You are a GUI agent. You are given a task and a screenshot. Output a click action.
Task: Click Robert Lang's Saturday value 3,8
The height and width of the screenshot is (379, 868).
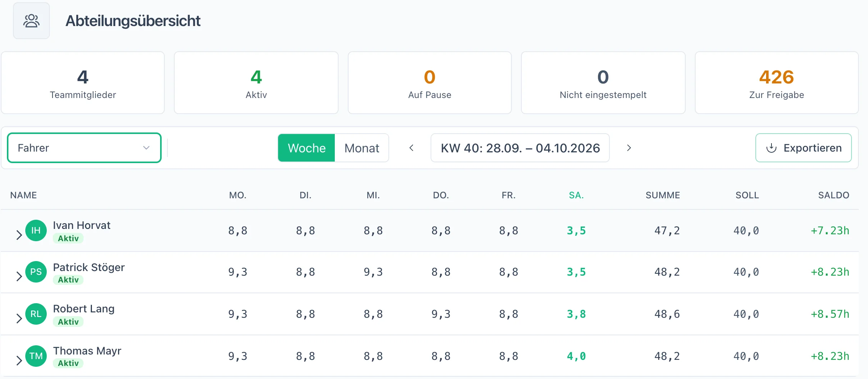576,314
